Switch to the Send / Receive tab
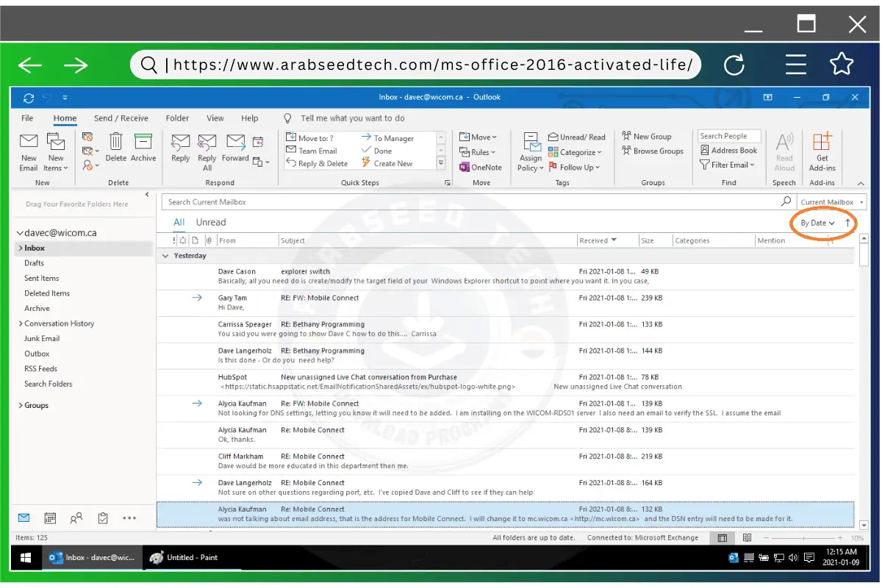Screen dimensions: 882x588 (121, 118)
